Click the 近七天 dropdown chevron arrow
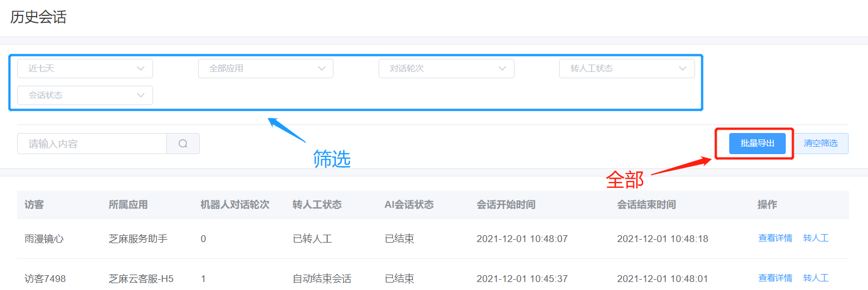 point(141,69)
